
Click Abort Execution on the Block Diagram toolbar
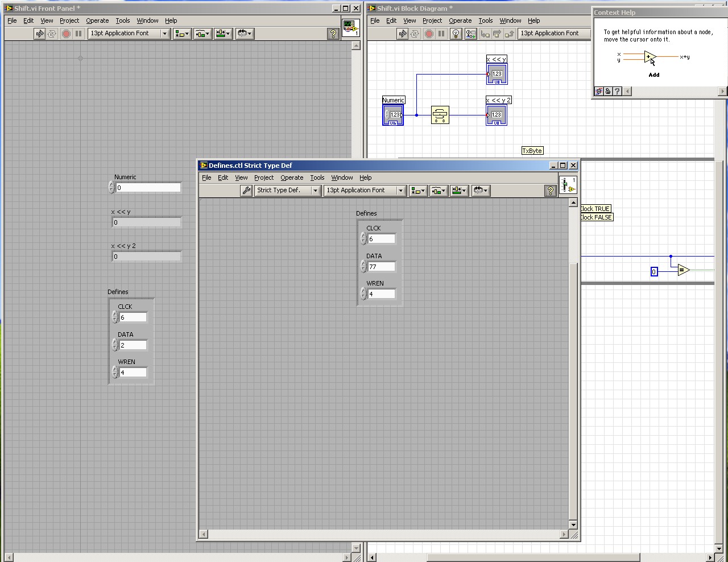click(429, 34)
